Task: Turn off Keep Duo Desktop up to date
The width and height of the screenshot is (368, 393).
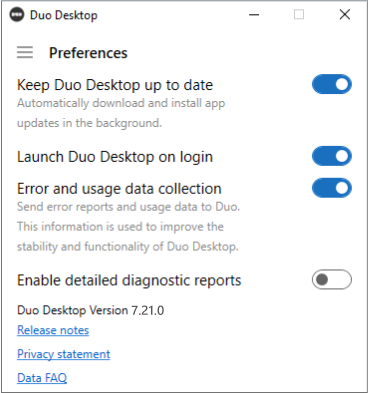Action: [x=332, y=84]
